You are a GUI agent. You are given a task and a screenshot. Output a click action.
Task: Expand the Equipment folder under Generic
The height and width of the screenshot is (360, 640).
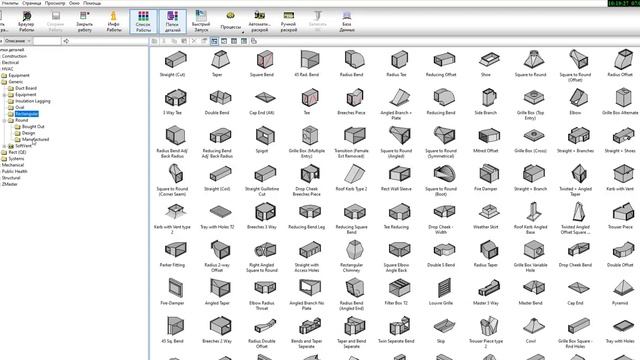click(4, 95)
